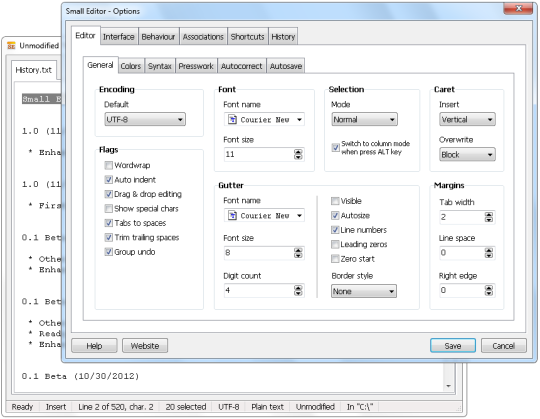Screen dimensions: 540x419
Task: Enable Show special chars
Action: coord(108,209)
